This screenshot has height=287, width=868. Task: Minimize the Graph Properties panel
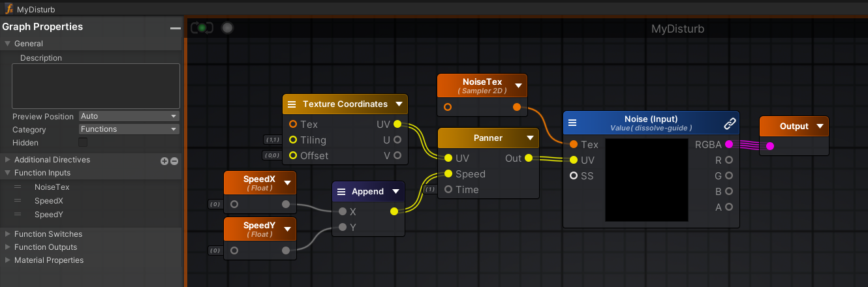click(175, 28)
